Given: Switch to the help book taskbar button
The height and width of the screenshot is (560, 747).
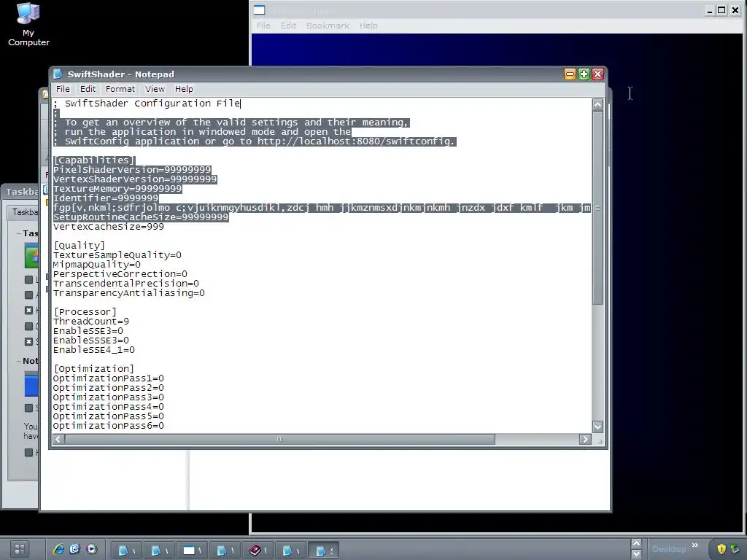Looking at the screenshot, I should [x=258, y=551].
